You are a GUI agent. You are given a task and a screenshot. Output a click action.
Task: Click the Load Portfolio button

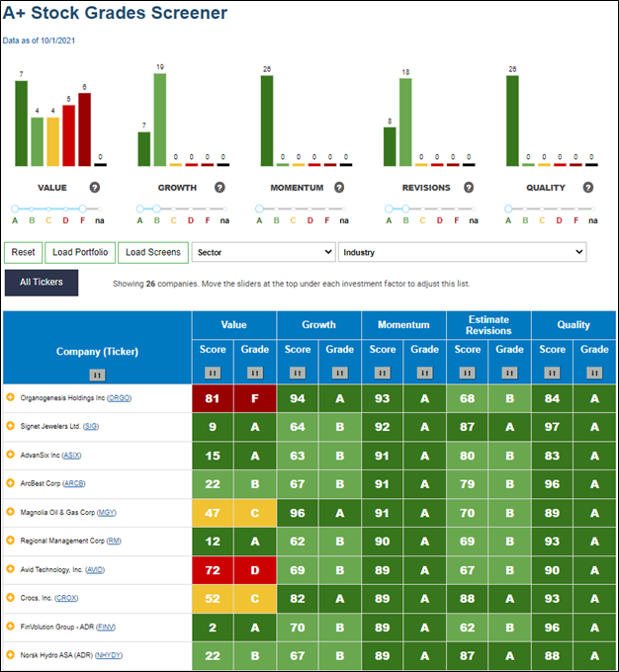point(80,252)
